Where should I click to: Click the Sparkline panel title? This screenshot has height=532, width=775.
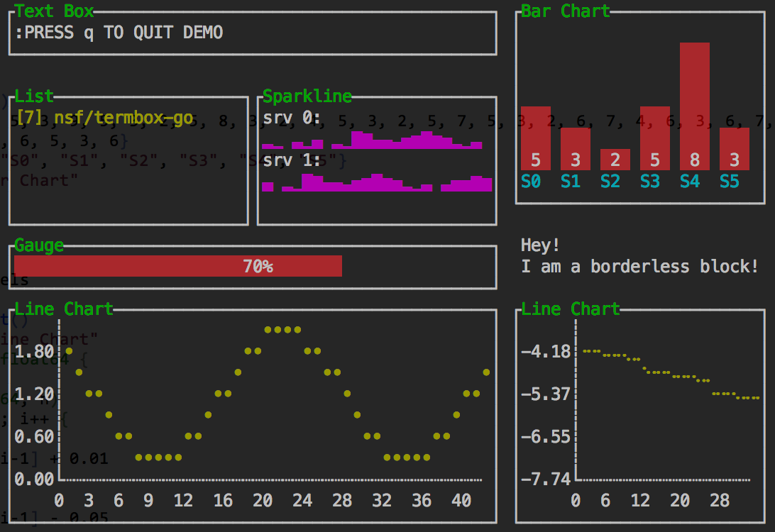pos(307,96)
